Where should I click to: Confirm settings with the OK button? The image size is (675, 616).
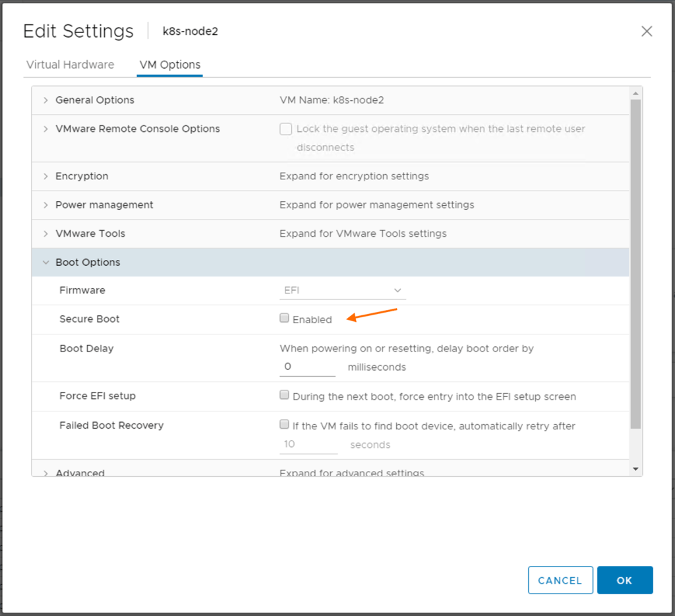tap(624, 580)
